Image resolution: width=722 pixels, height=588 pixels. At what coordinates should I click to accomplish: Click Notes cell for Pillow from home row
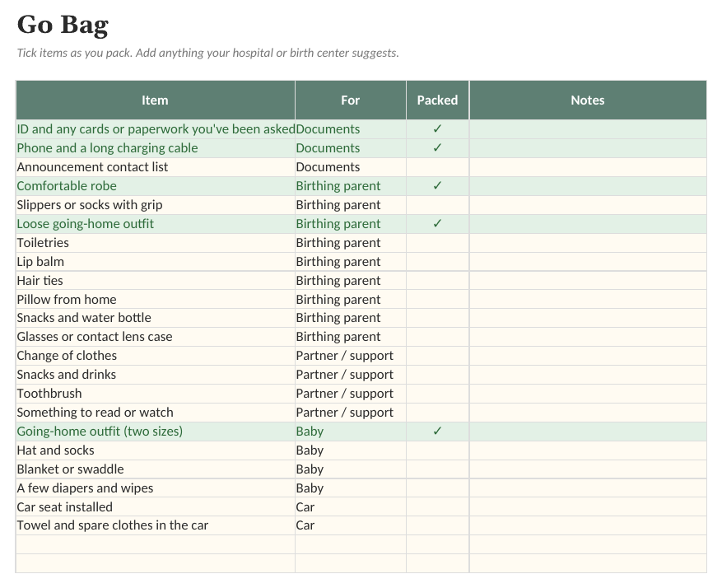pyautogui.click(x=588, y=299)
